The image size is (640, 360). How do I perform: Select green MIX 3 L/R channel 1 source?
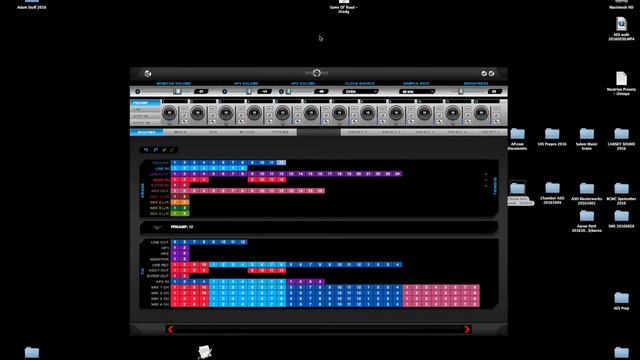click(x=175, y=208)
